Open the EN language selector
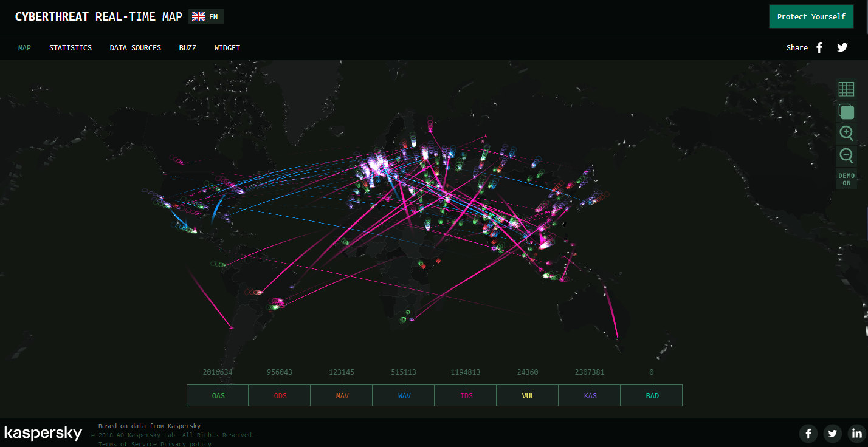The width and height of the screenshot is (868, 447). [206, 16]
